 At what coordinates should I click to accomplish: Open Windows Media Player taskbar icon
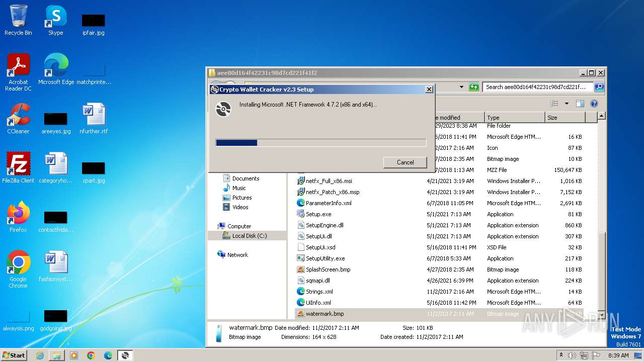coord(74,355)
